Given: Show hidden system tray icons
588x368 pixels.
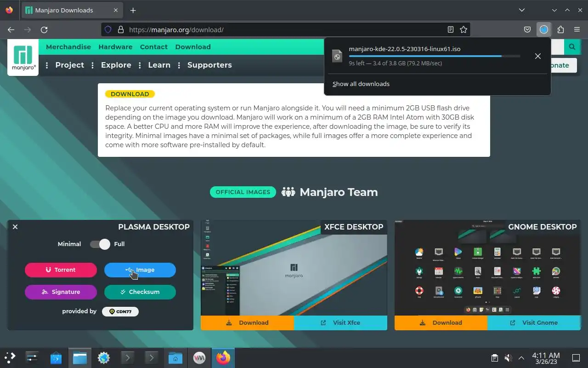Looking at the screenshot, I should pos(521,358).
